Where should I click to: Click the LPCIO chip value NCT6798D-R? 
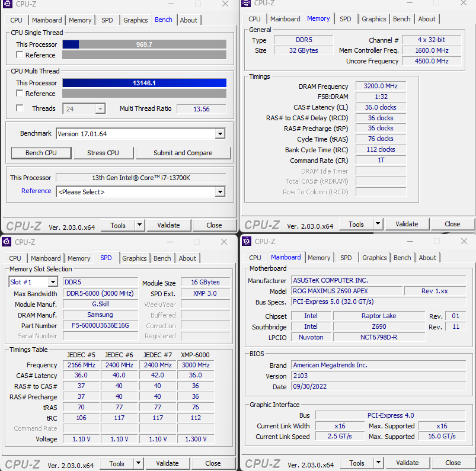[x=379, y=337]
